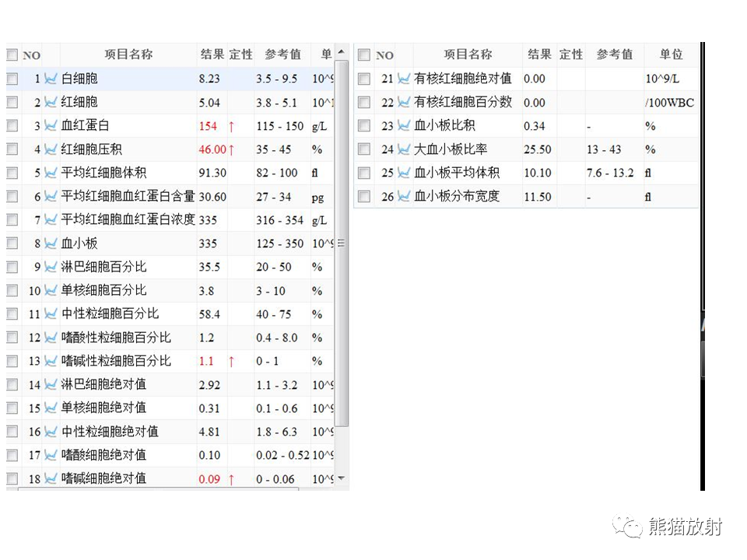Image resolution: width=747 pixels, height=560 pixels.
Task: Click reference range 0.02 - 0.52
Action: [282, 455]
